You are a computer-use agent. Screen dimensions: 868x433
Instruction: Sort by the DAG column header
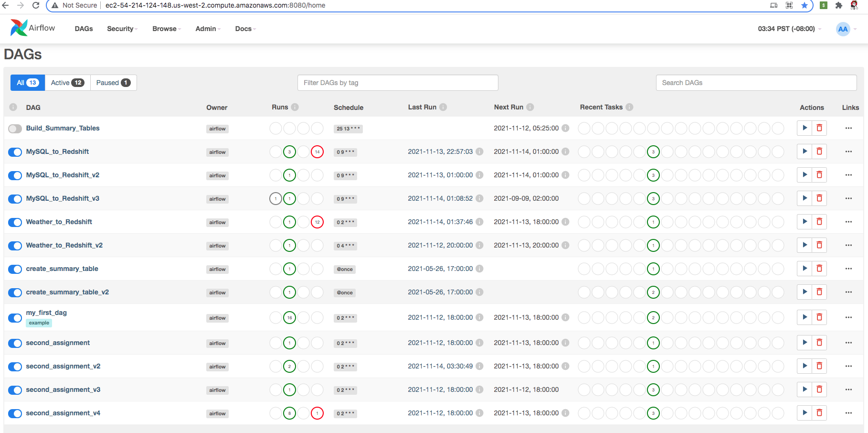pos(33,108)
